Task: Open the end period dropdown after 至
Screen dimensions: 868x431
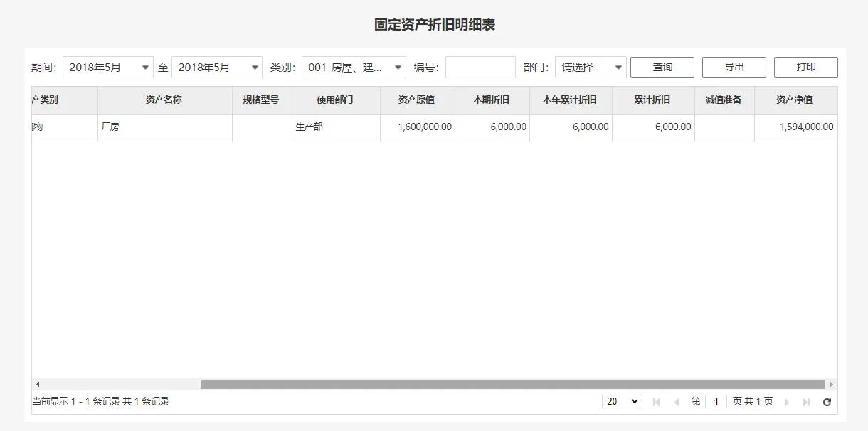Action: point(218,66)
